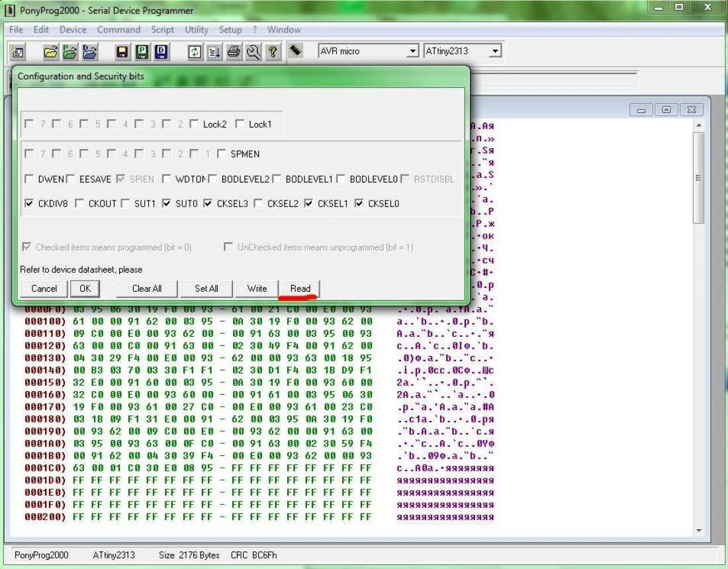
Task: Open the Utility menu
Action: click(197, 30)
